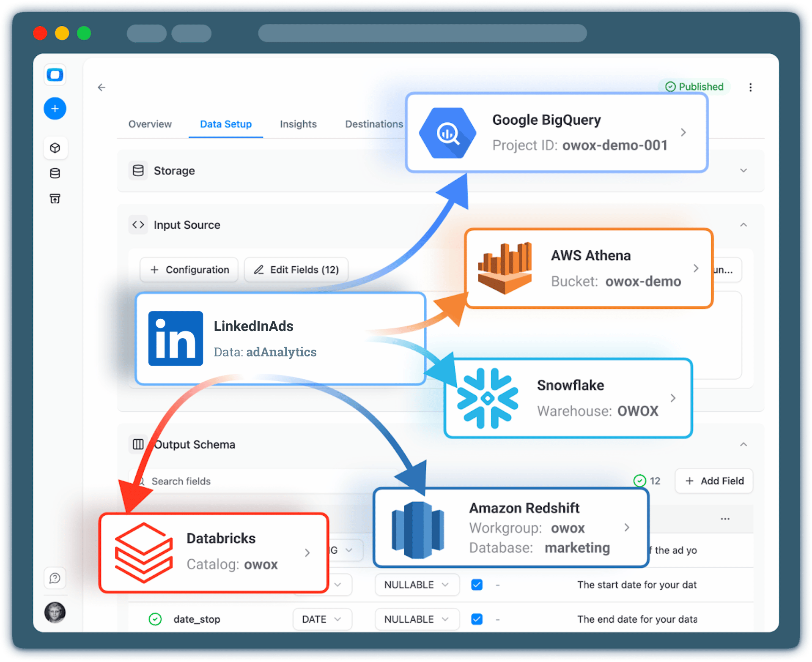This screenshot has height=662, width=812.
Task: Select the database icon in the left sidebar
Action: (55, 173)
